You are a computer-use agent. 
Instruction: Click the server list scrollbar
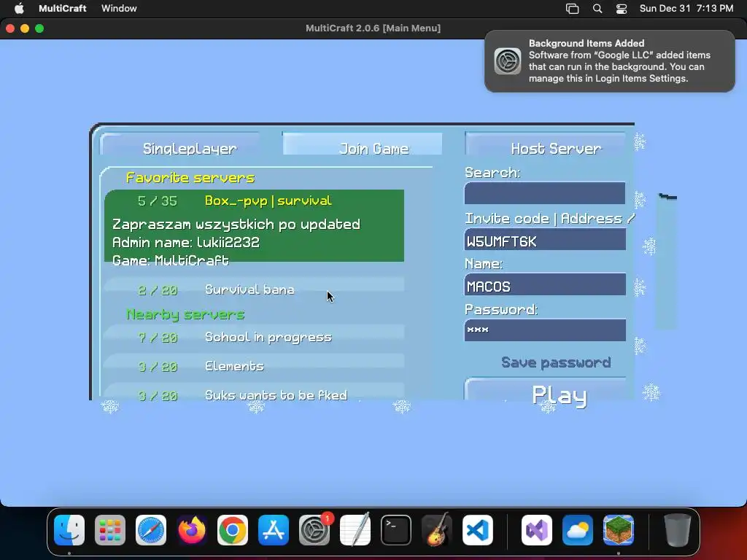pos(667,261)
